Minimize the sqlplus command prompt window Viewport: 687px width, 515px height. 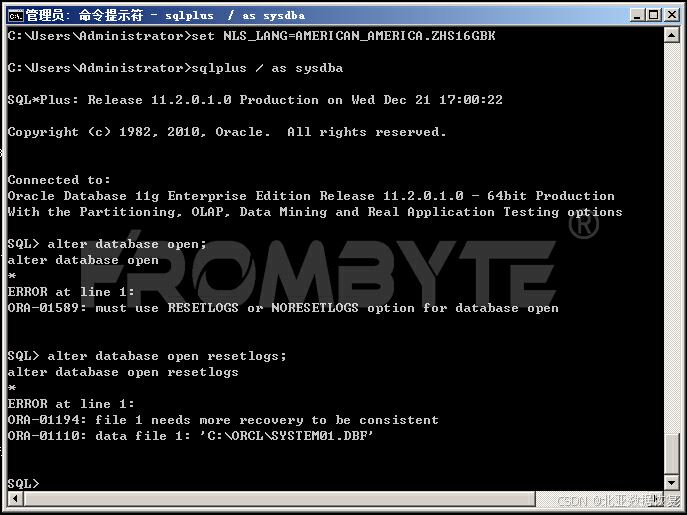tap(637, 15)
